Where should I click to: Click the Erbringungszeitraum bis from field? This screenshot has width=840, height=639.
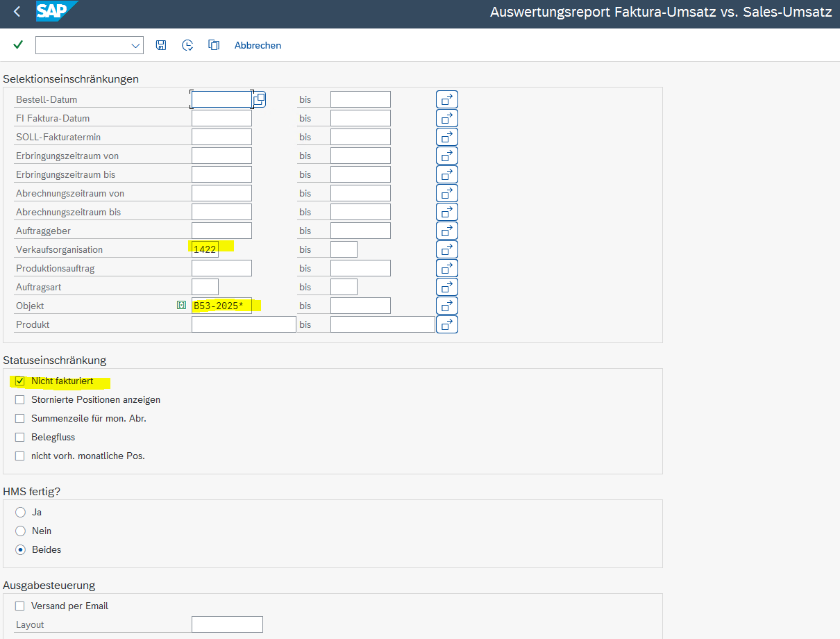point(221,174)
